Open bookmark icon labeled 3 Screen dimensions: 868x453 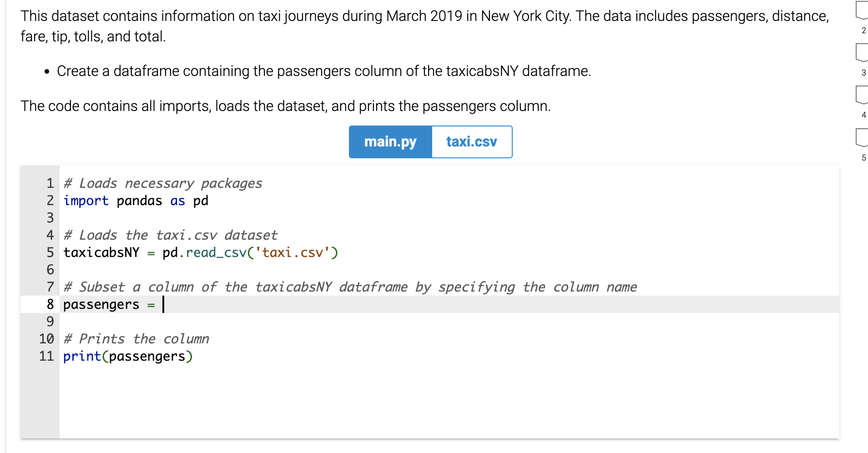[x=862, y=51]
